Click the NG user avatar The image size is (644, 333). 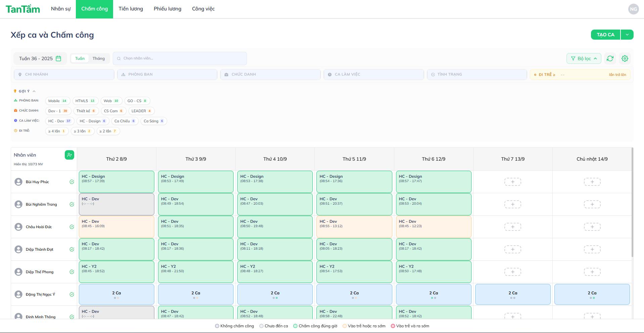pos(633,9)
